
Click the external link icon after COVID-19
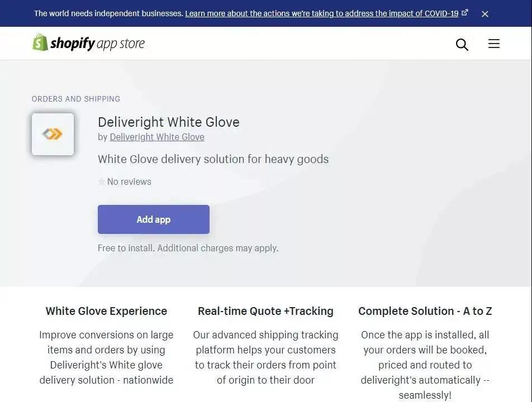click(465, 12)
